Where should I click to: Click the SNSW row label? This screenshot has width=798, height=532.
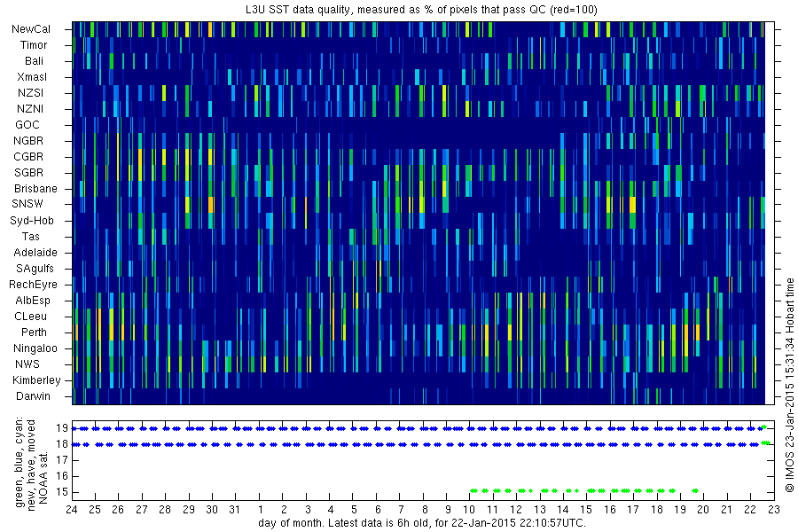coord(27,204)
